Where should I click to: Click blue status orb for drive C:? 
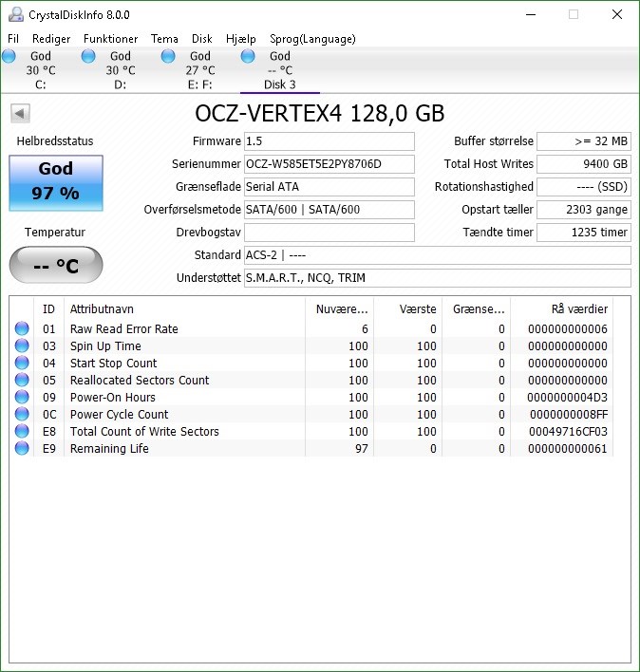9,56
